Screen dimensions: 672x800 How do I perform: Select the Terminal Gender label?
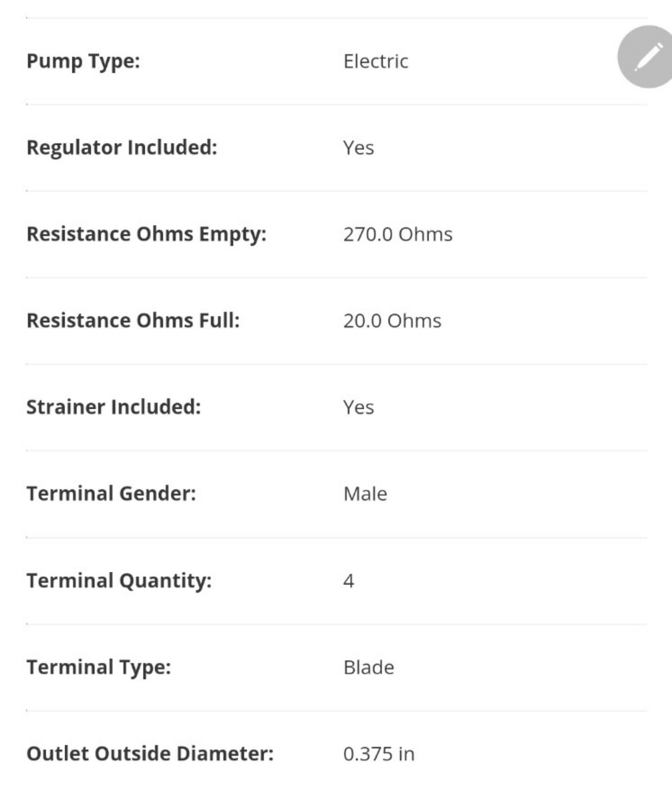click(111, 494)
